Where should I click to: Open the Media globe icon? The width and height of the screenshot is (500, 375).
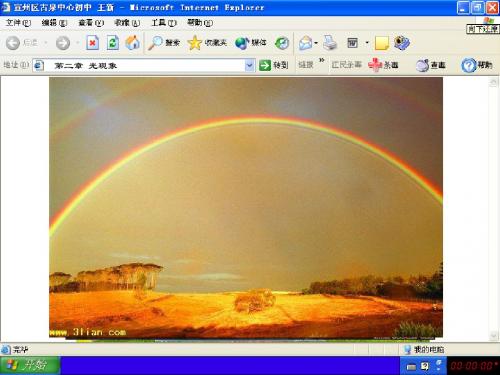[242, 43]
